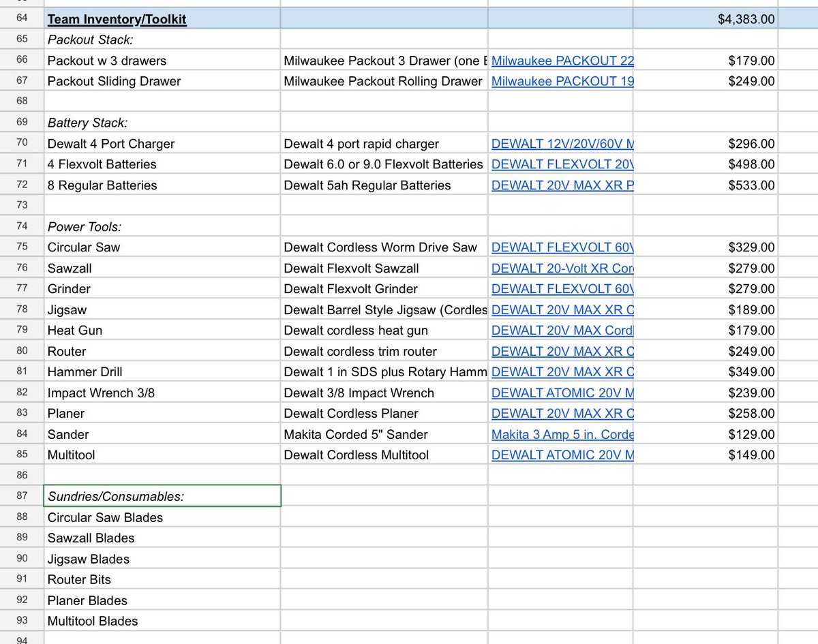Viewport: 818px width, 644px height.
Task: Select the Packout Sliding Drawer cell
Action: pyautogui.click(x=162, y=81)
